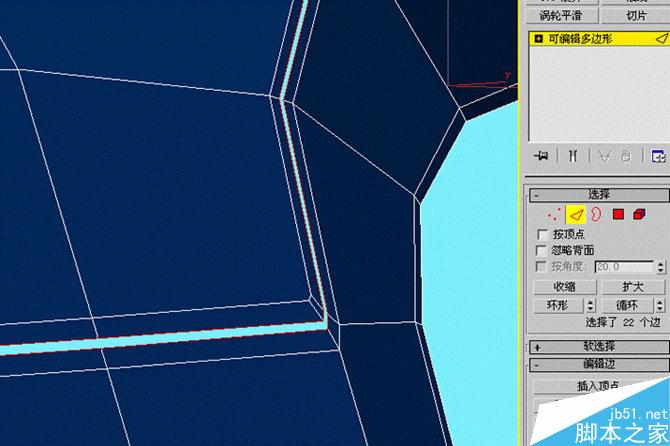
Task: Click the 切片 modifier button
Action: (x=635, y=15)
